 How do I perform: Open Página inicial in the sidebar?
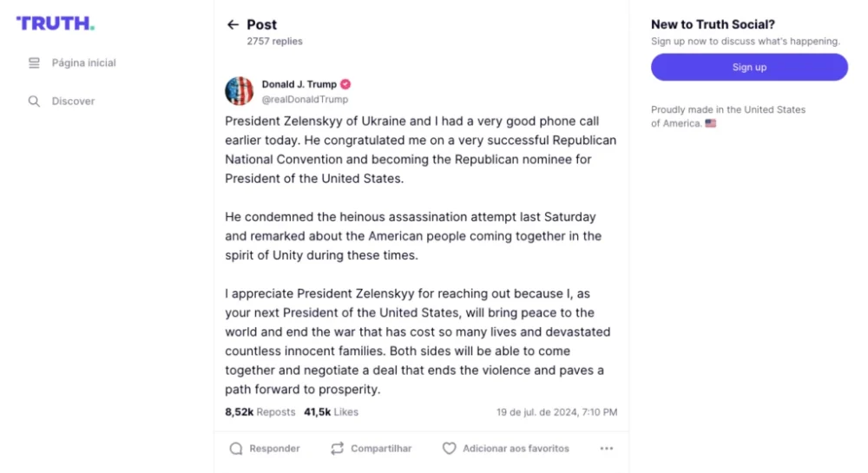click(x=83, y=63)
